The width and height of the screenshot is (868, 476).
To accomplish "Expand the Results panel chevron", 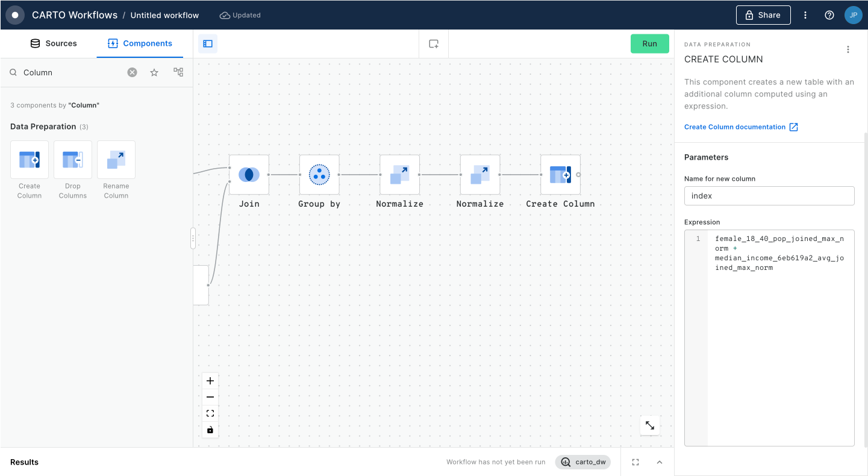I will tap(660, 462).
